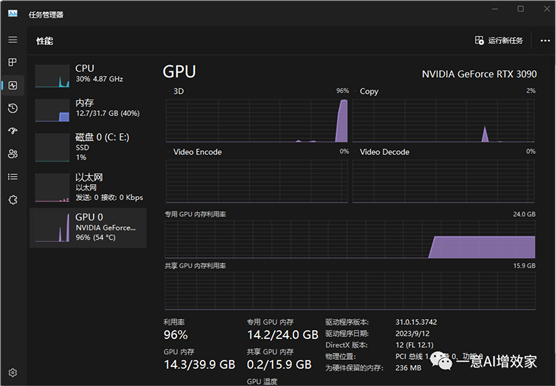Open the three-dot more options menu

coord(545,41)
